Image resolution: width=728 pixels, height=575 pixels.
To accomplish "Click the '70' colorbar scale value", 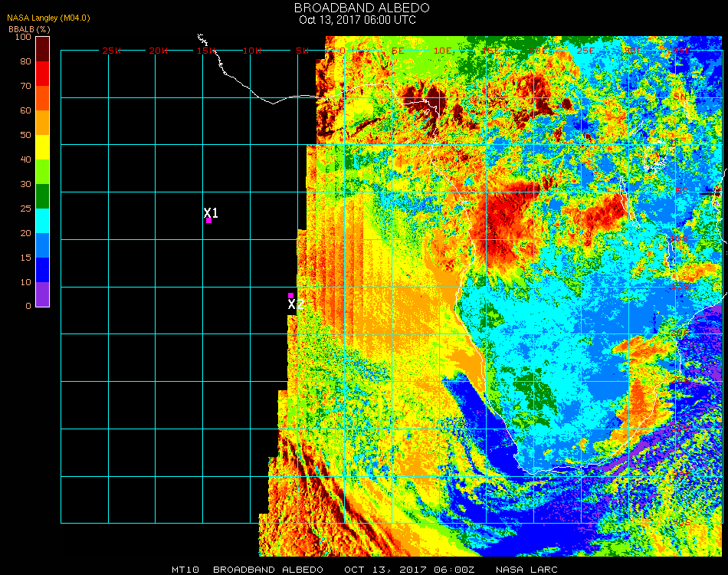I will tap(25, 86).
